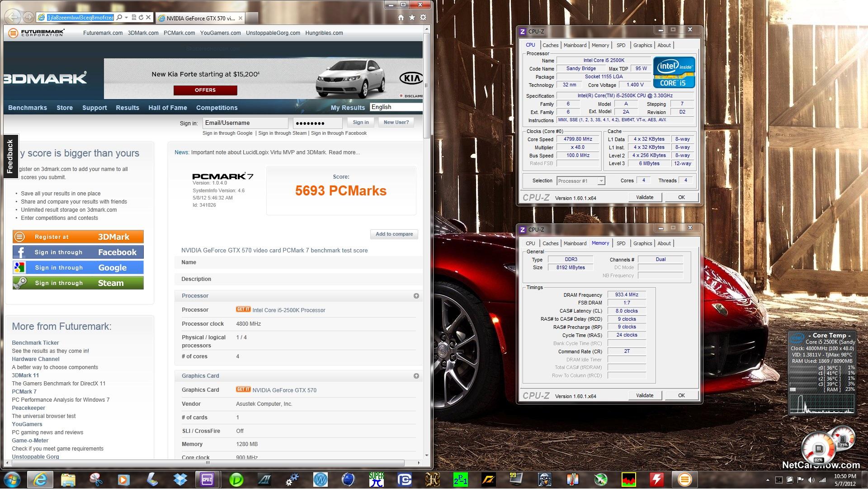Open Core Temp thermometer icon in taskbar
This screenshot has width=868, height=489.
point(573,480)
